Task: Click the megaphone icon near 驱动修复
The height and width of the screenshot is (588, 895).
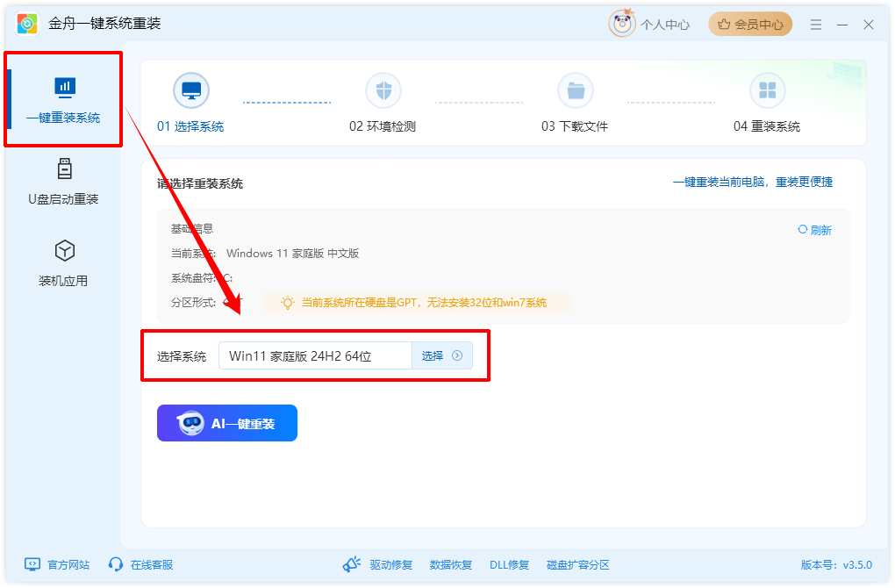Action: pyautogui.click(x=352, y=564)
